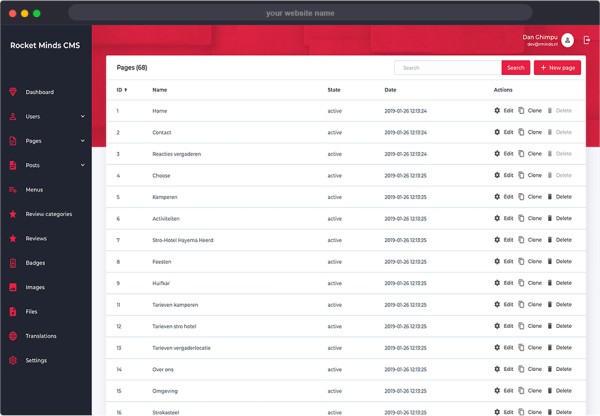
Task: Create a page with New page button
Action: point(557,68)
